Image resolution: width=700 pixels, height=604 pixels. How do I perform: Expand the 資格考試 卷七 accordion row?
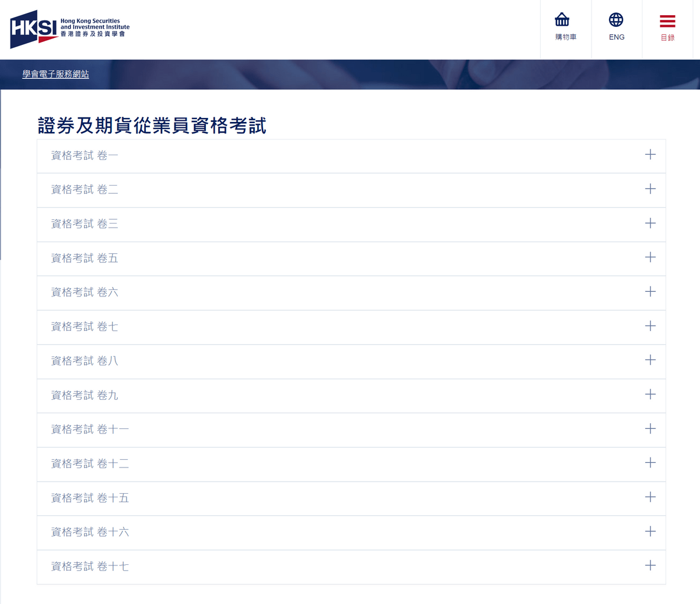(x=650, y=326)
